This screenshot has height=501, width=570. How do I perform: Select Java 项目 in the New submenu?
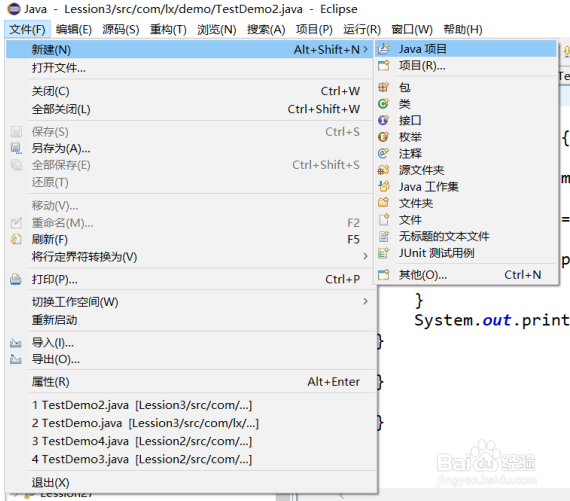(x=466, y=49)
